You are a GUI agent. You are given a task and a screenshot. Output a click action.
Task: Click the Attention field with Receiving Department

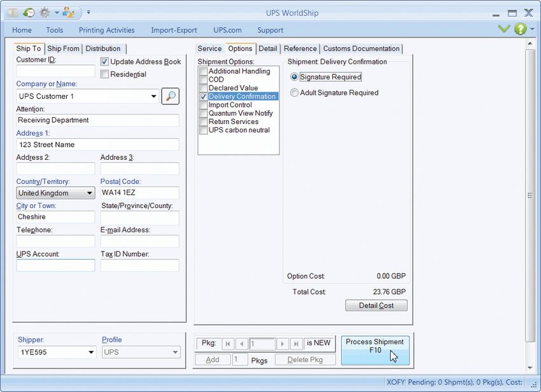click(x=97, y=120)
